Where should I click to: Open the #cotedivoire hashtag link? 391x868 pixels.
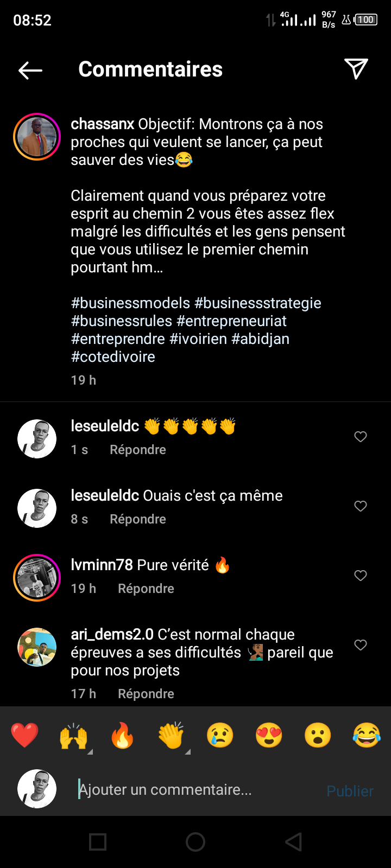[113, 357]
